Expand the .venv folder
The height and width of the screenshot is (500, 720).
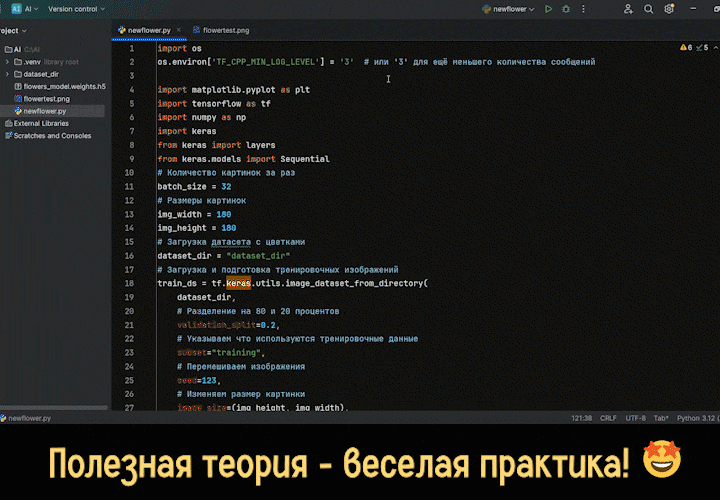pyautogui.click(x=8, y=62)
